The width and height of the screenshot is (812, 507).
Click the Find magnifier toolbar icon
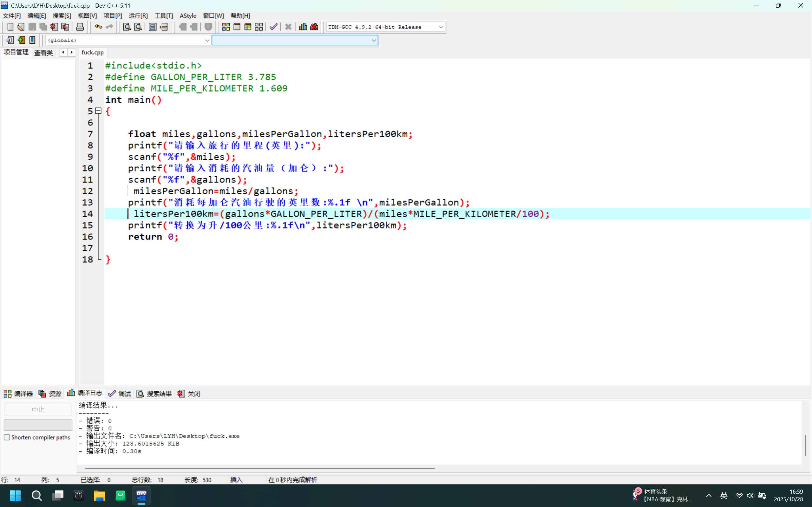point(127,27)
